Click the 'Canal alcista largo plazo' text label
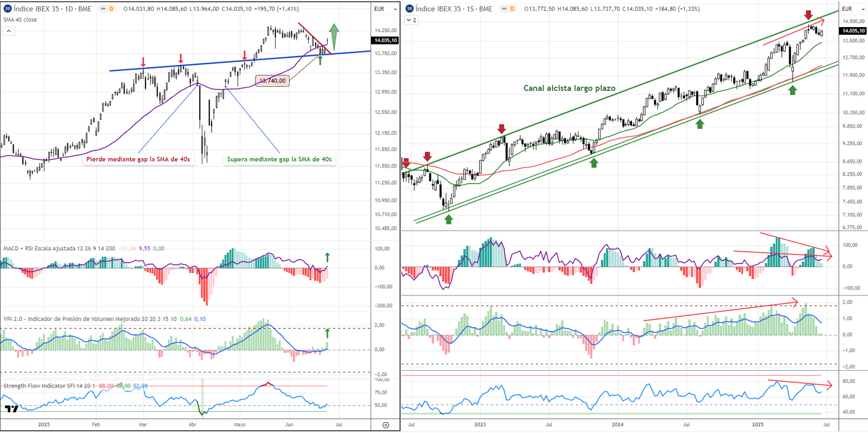This screenshot has width=868, height=433. (x=569, y=88)
